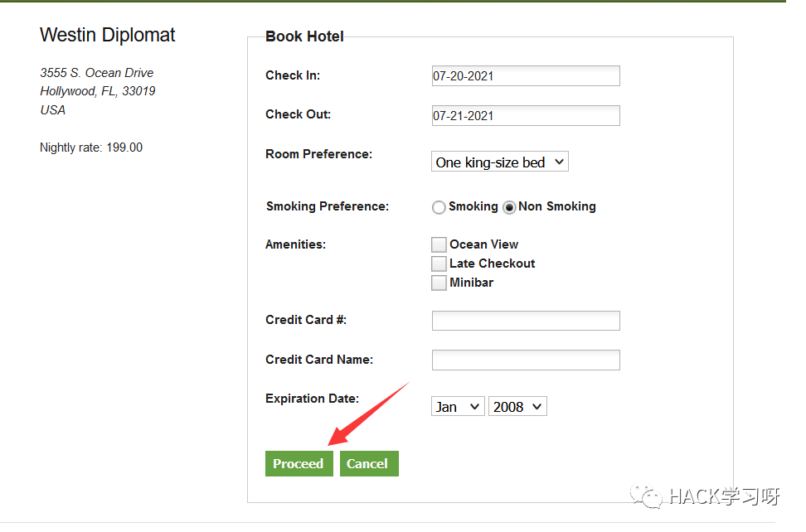The width and height of the screenshot is (806, 532).
Task: Select the Smoking radio button
Action: 439,207
